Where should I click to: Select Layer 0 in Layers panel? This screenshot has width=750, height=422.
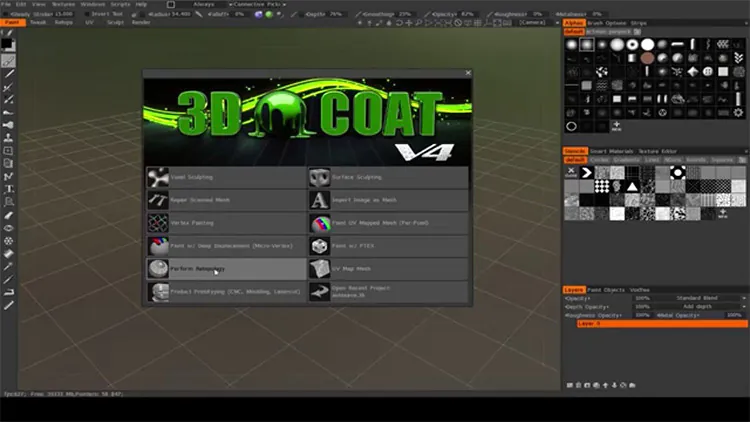point(662,324)
